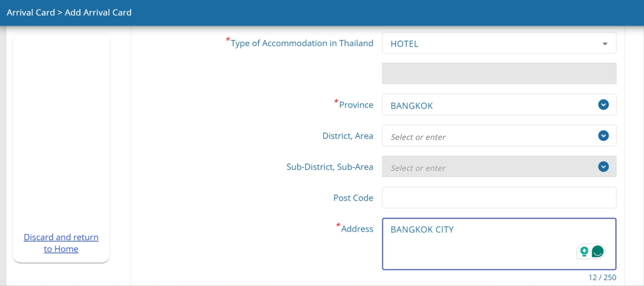Click the Post Code label

point(353,198)
